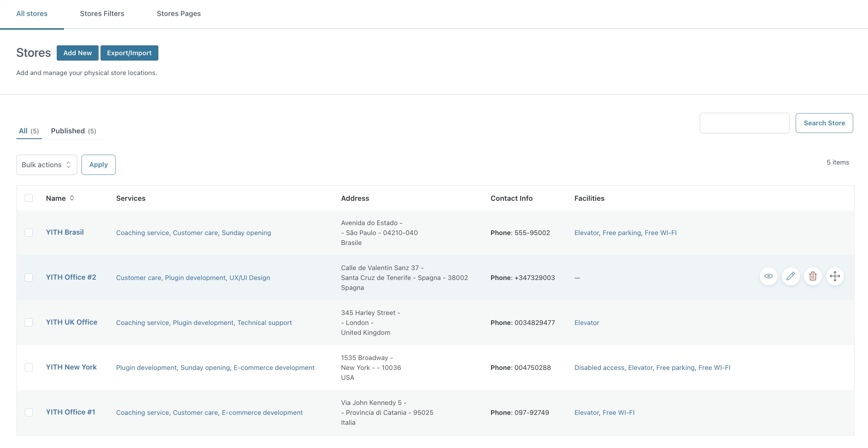
Task: Show All (5) stores filter
Action: point(29,131)
